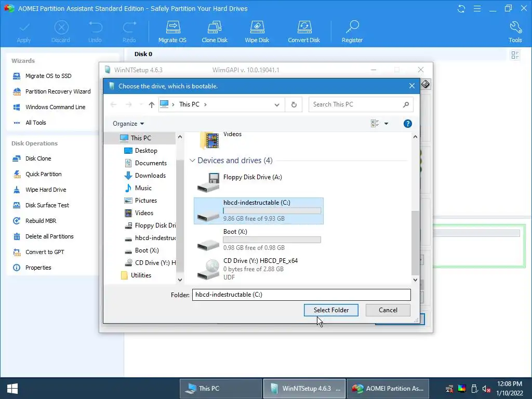Image resolution: width=532 pixels, height=399 pixels.
Task: Collapse Devices and drives group
Action: [192, 160]
